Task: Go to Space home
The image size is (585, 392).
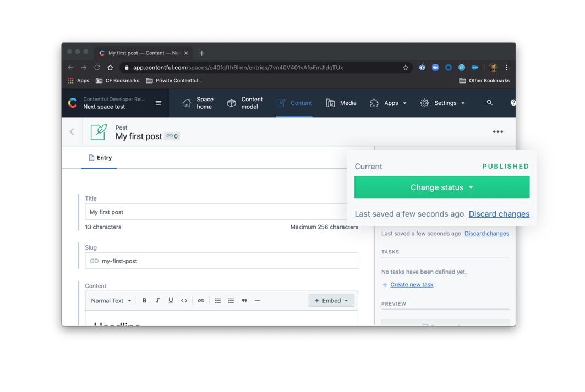Action: click(198, 103)
